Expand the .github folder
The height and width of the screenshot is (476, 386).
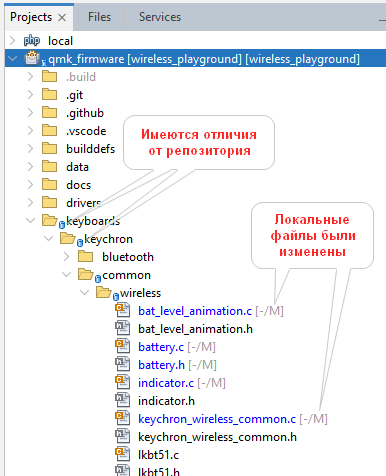point(31,112)
